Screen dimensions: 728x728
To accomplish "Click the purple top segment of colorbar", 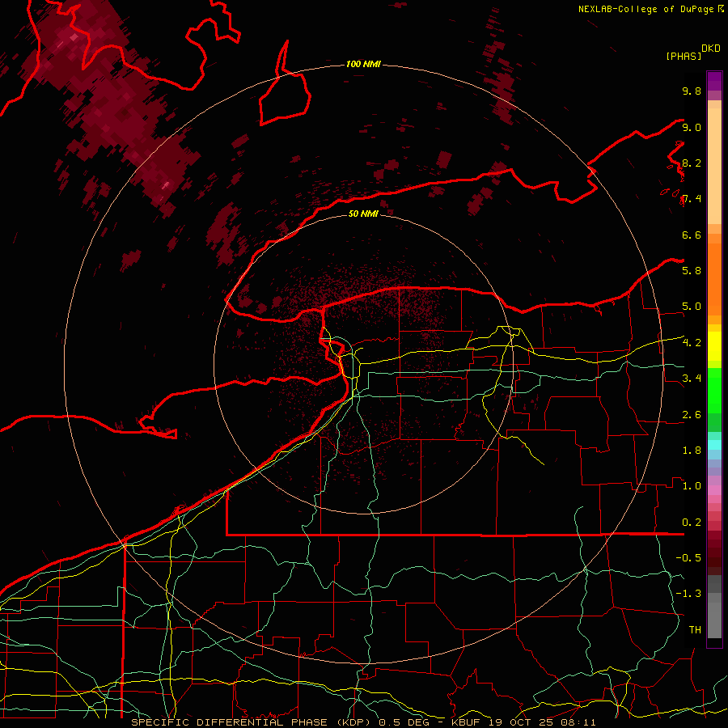I will (714, 81).
